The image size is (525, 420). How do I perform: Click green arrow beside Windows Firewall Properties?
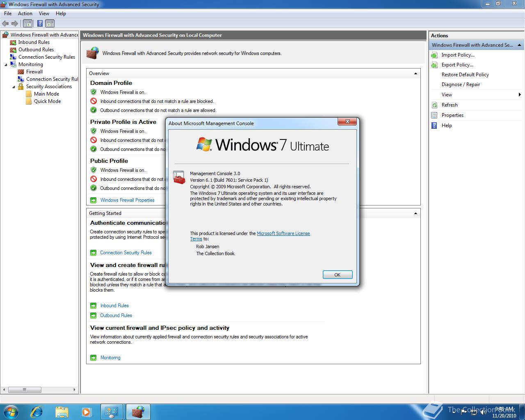click(x=93, y=200)
